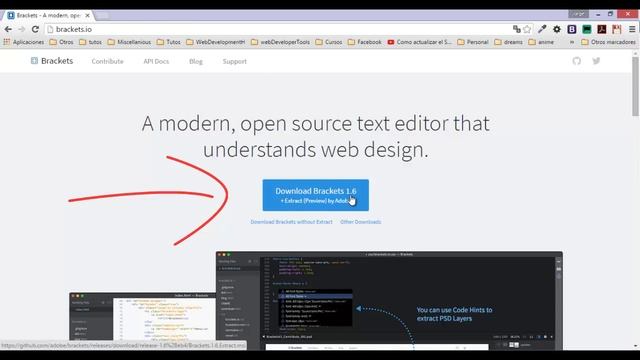Open the Otros bookmarks folder

coord(61,42)
